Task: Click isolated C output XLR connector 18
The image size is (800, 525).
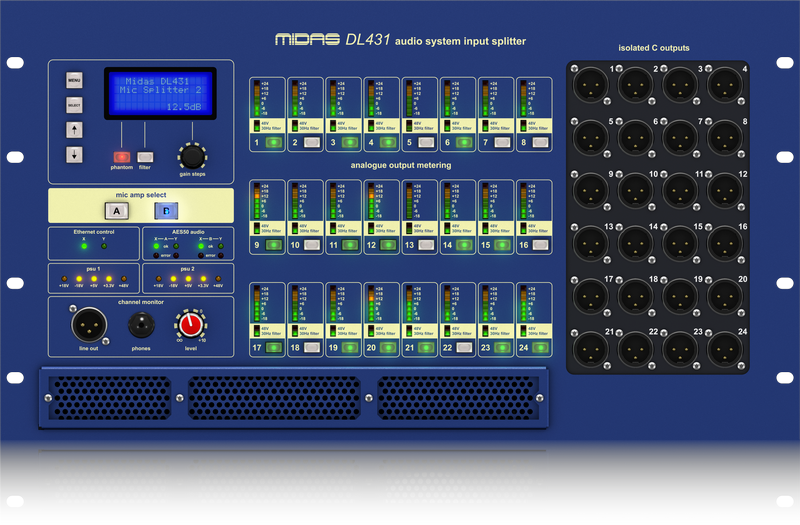Action: pyautogui.click(x=635, y=296)
